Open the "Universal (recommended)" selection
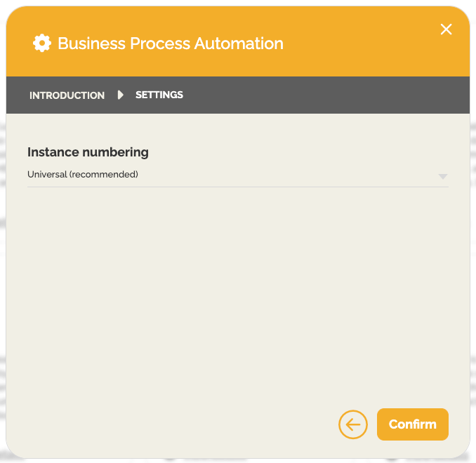 (x=83, y=175)
